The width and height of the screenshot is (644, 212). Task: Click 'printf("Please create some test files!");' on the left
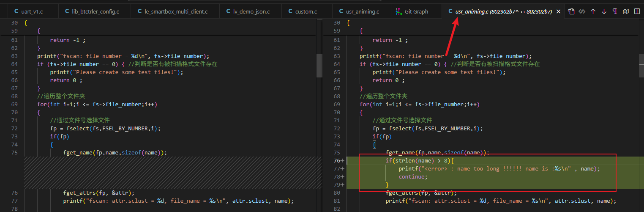(x=117, y=72)
